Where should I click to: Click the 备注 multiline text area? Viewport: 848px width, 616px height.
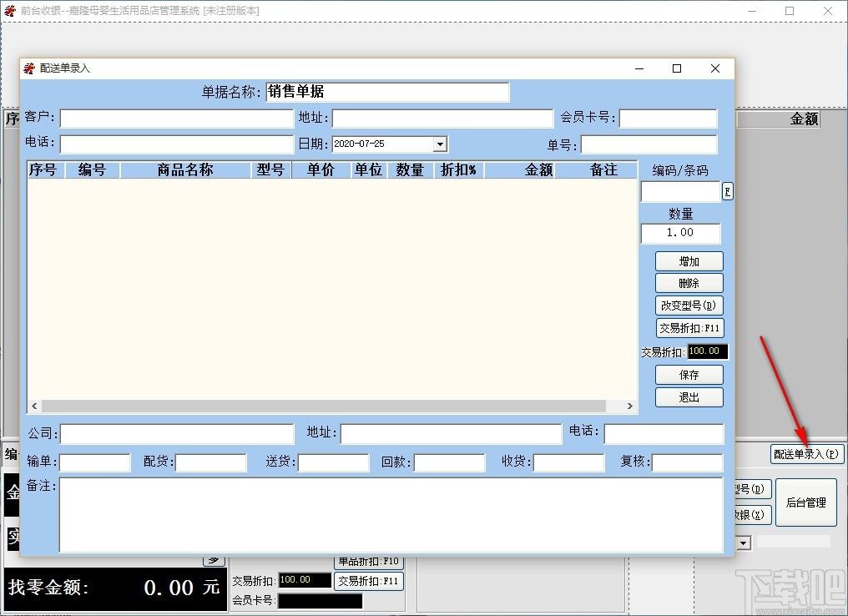[391, 515]
